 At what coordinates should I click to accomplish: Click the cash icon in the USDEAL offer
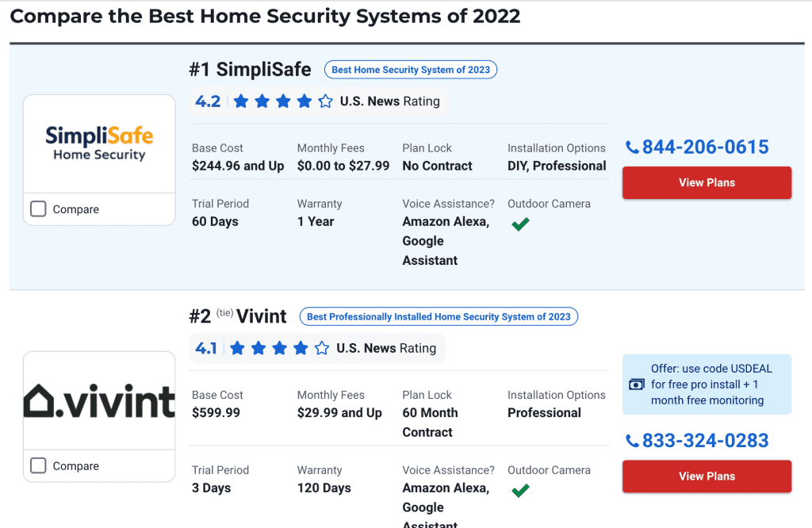click(637, 385)
